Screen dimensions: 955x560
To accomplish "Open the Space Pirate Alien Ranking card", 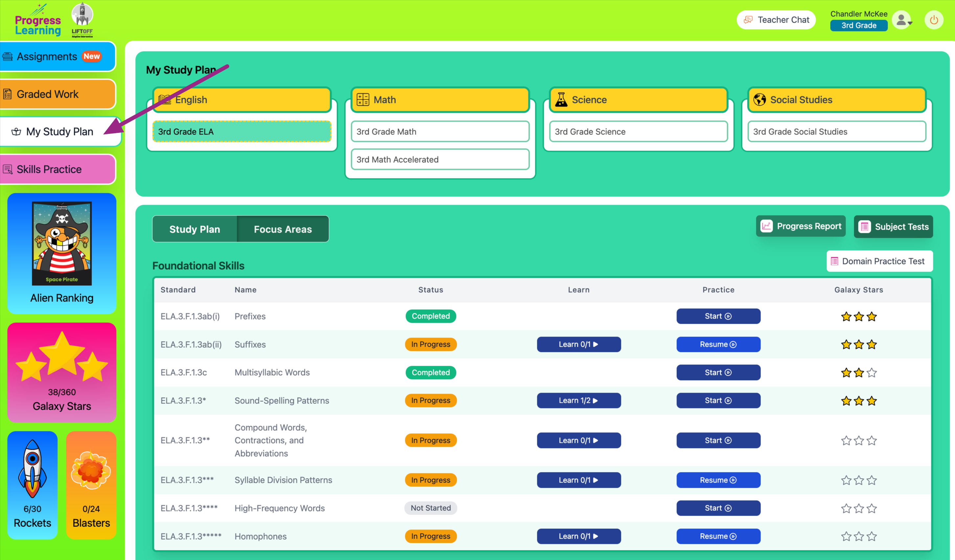I will 62,253.
